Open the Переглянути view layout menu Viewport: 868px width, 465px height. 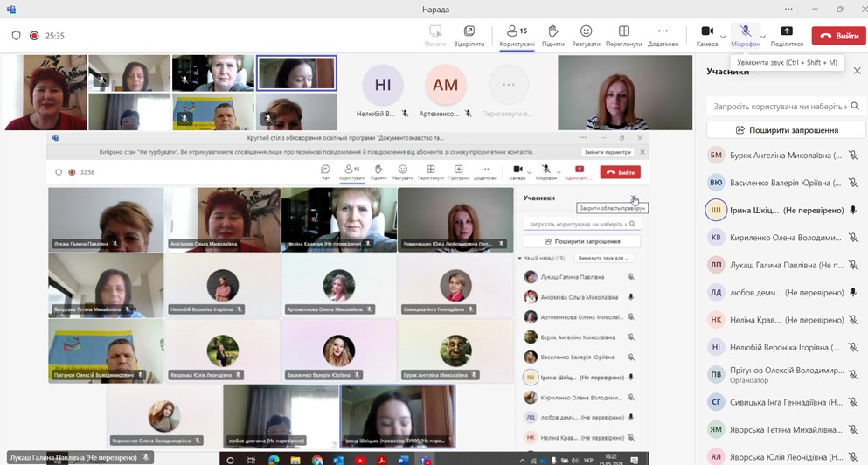623,35
